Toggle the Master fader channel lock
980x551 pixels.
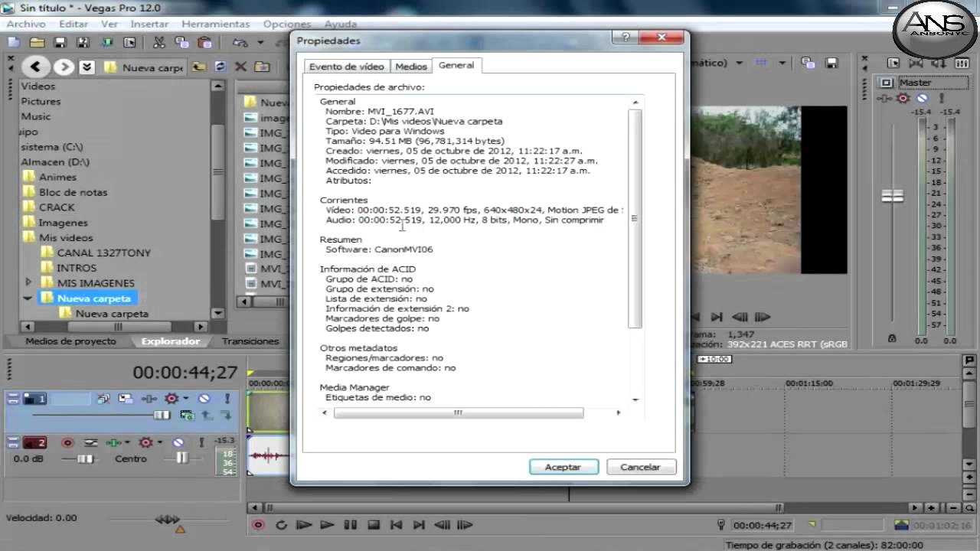(x=892, y=338)
